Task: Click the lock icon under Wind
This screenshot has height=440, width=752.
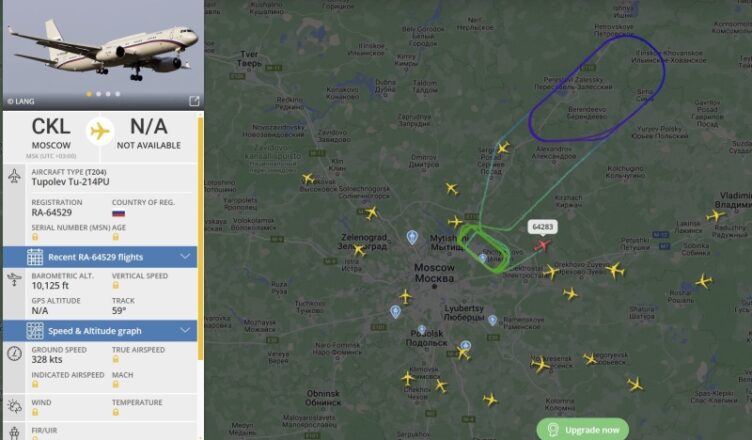Action: [x=35, y=412]
